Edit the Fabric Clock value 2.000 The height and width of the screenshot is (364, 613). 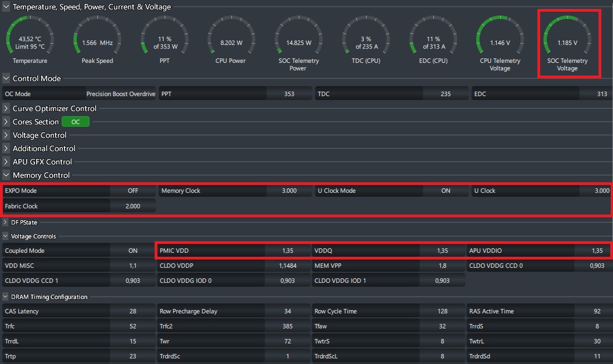[133, 206]
